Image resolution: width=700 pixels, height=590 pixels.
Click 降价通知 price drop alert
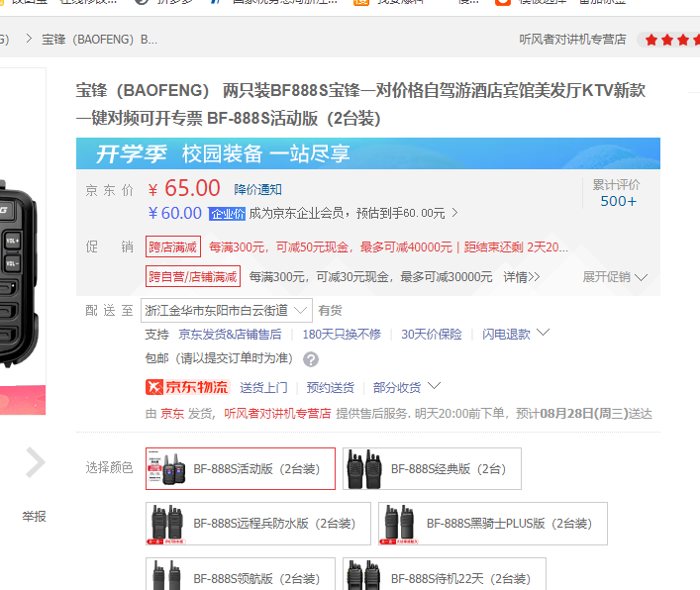click(x=257, y=189)
